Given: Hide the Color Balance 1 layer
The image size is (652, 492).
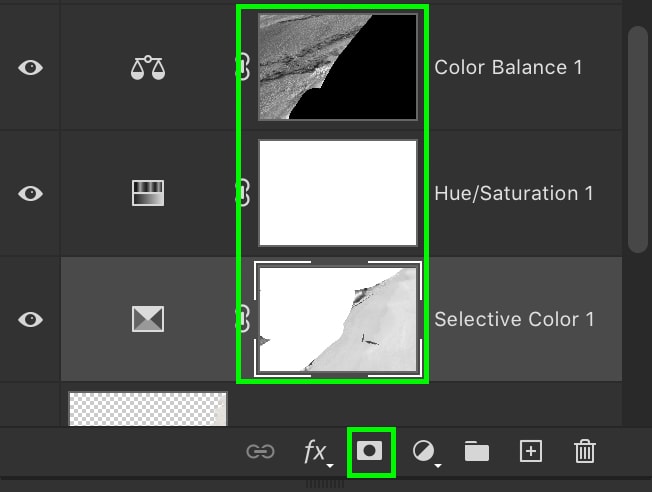Looking at the screenshot, I should pyautogui.click(x=30, y=68).
